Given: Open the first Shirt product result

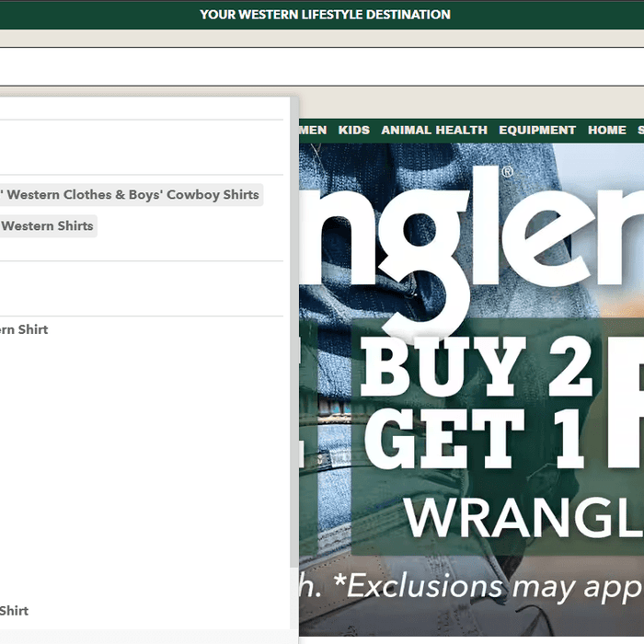Looking at the screenshot, I should click(x=24, y=329).
